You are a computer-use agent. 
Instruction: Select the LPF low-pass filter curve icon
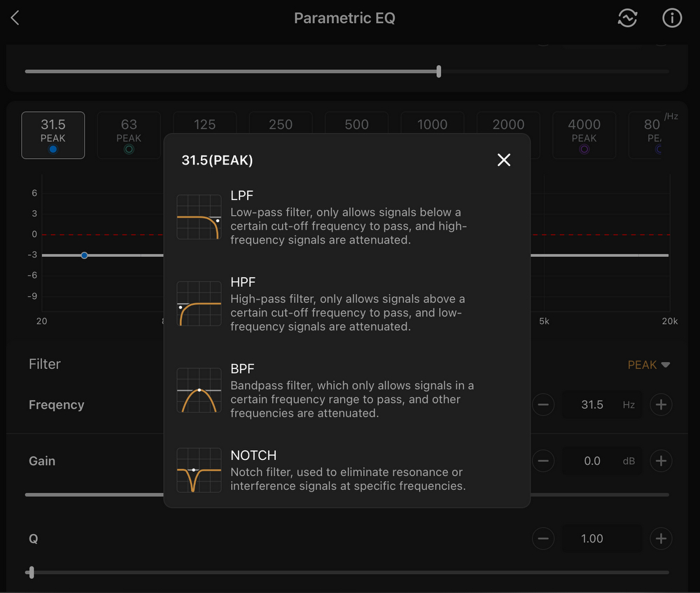pyautogui.click(x=199, y=217)
